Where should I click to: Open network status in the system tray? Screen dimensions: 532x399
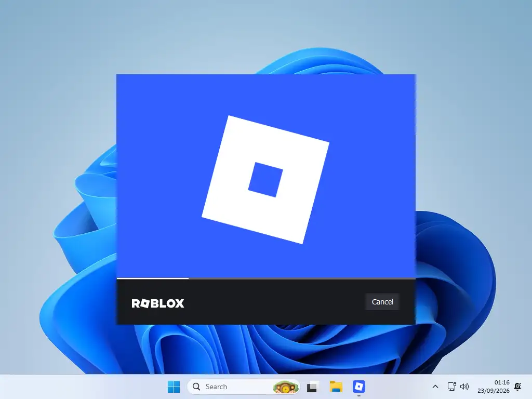(451, 387)
